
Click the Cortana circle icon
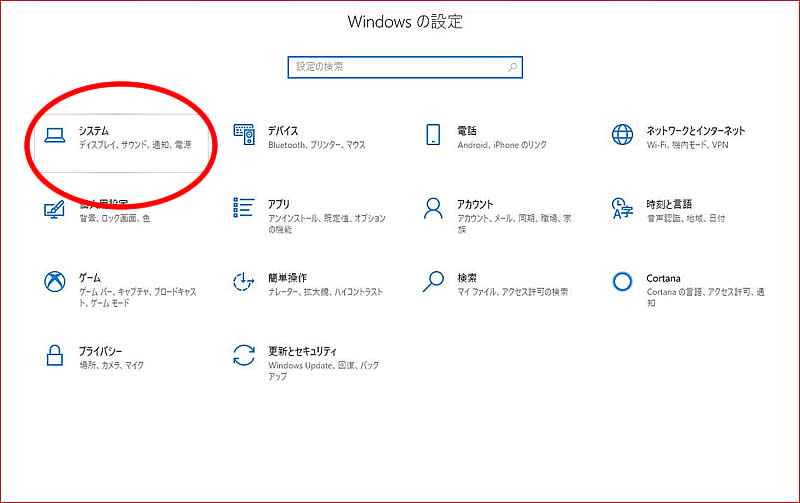point(622,281)
